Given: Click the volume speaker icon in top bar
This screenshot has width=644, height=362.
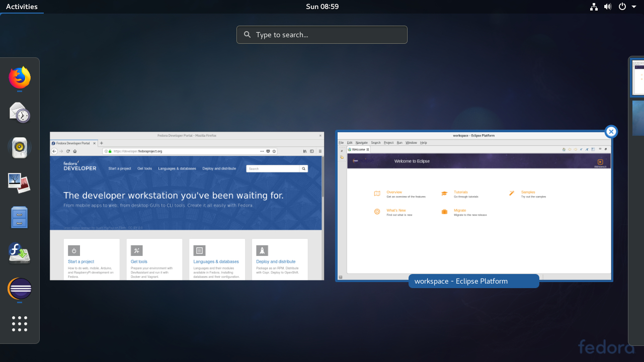Looking at the screenshot, I should 608,7.
